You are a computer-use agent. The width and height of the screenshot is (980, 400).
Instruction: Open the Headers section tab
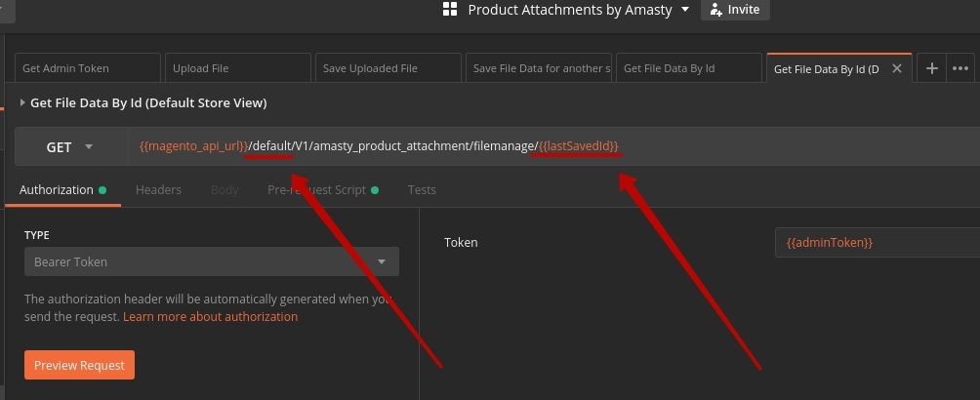pyautogui.click(x=158, y=190)
